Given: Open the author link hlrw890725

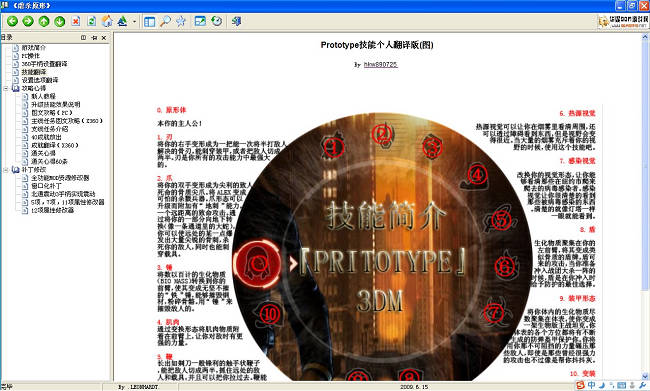Looking at the screenshot, I should [x=381, y=64].
